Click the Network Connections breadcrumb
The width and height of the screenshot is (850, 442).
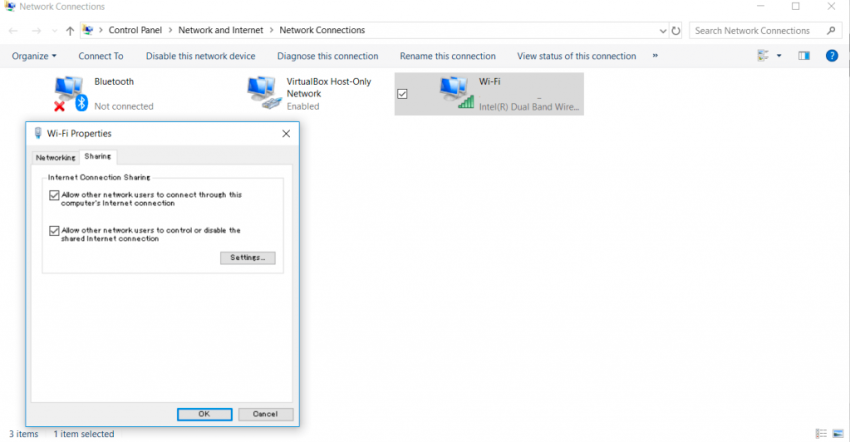[x=322, y=30]
